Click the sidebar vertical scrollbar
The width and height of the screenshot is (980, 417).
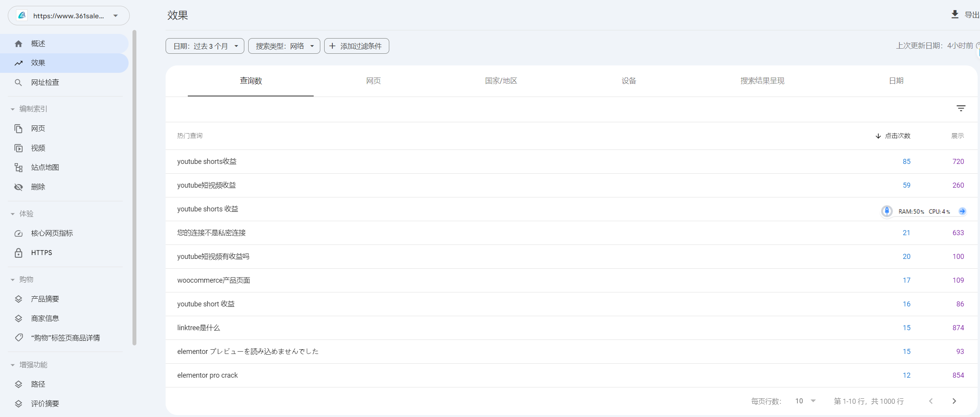134,187
